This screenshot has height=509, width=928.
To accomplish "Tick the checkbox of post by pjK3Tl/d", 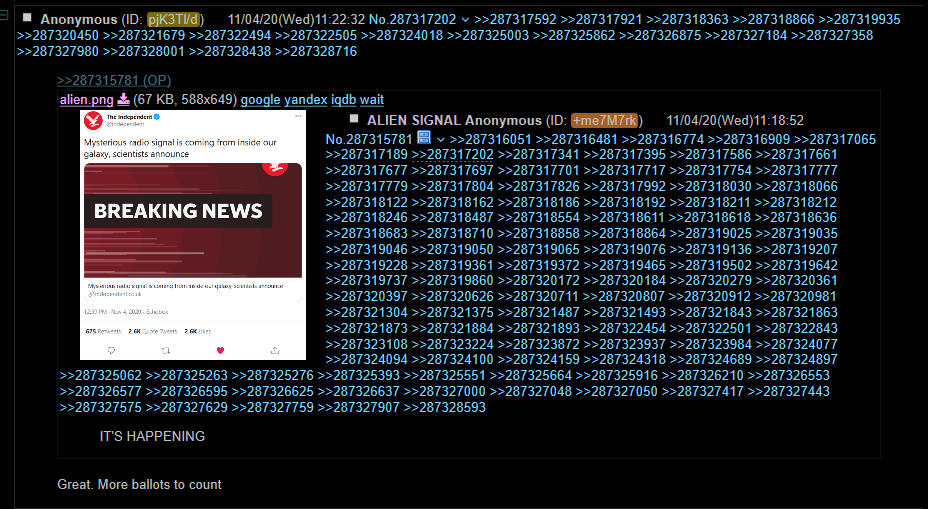I will click(x=27, y=18).
